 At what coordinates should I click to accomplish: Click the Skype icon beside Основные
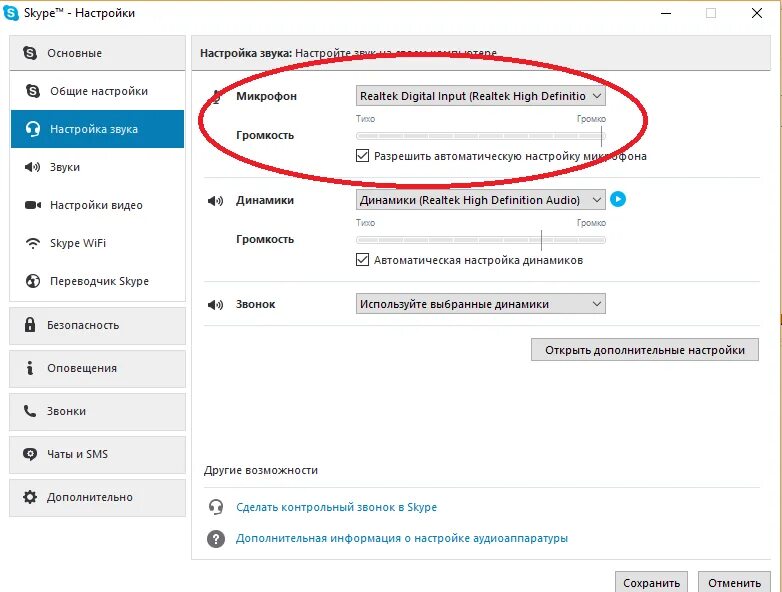(30, 52)
